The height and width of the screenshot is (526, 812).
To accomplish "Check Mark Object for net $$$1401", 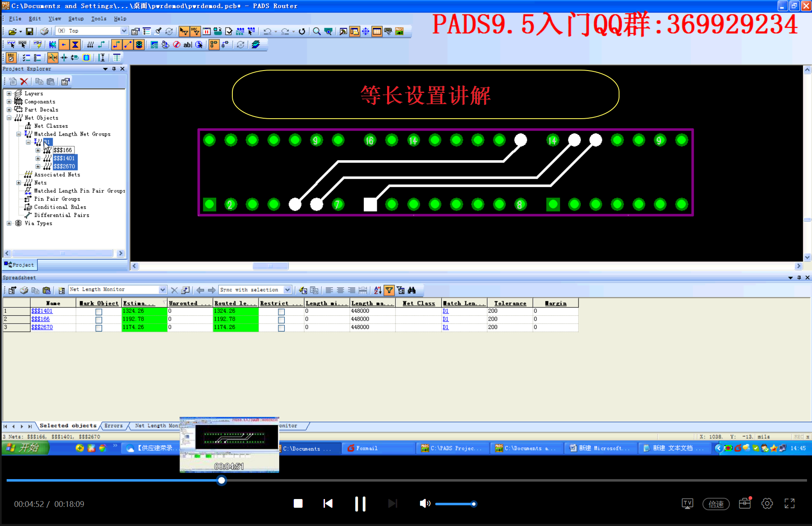I will click(x=99, y=312).
